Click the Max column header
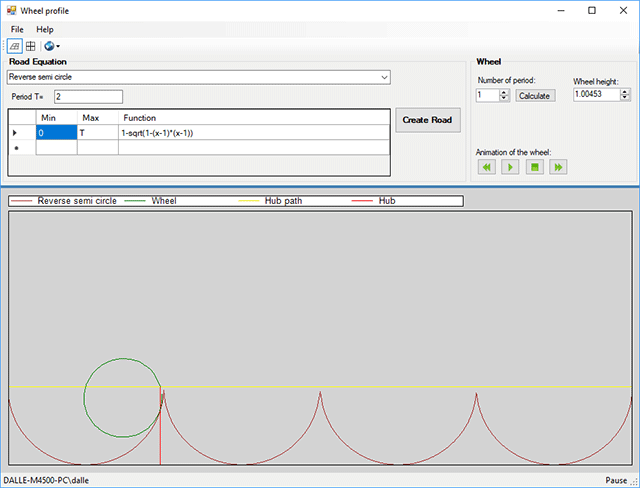 click(x=98, y=118)
